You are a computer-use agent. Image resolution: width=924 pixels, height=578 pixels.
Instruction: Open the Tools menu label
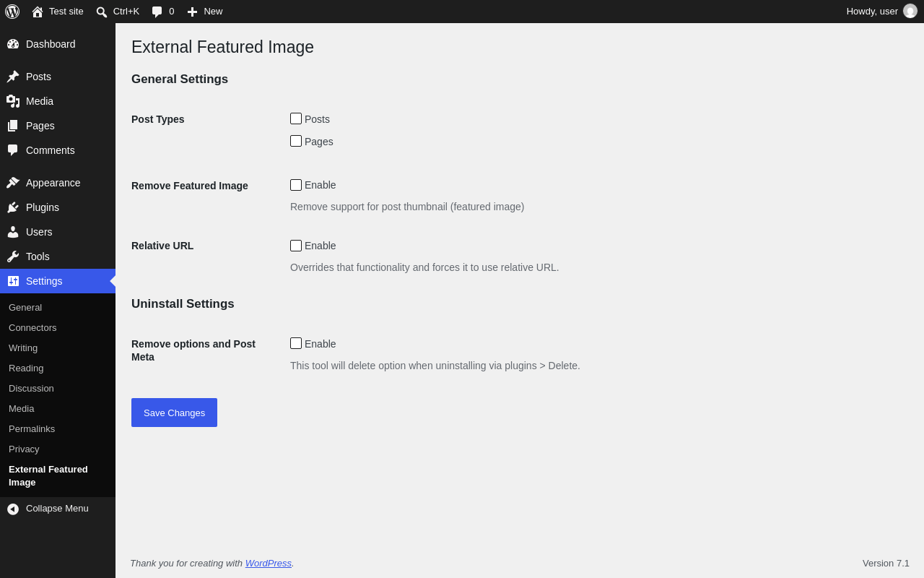[x=38, y=256]
